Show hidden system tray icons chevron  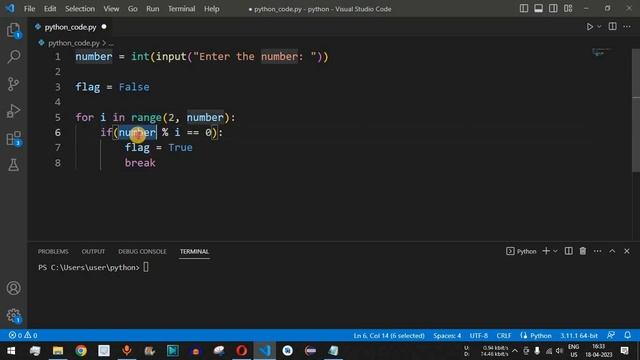point(515,351)
